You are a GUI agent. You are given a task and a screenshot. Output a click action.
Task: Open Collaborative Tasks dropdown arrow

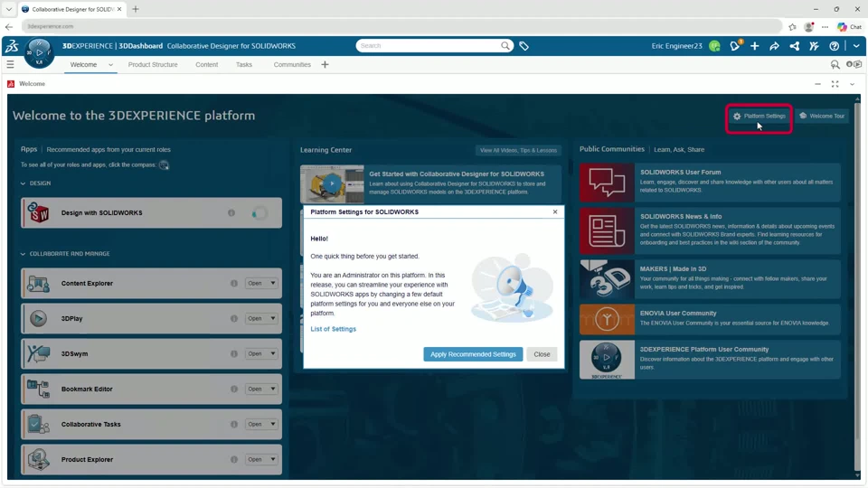click(x=273, y=425)
